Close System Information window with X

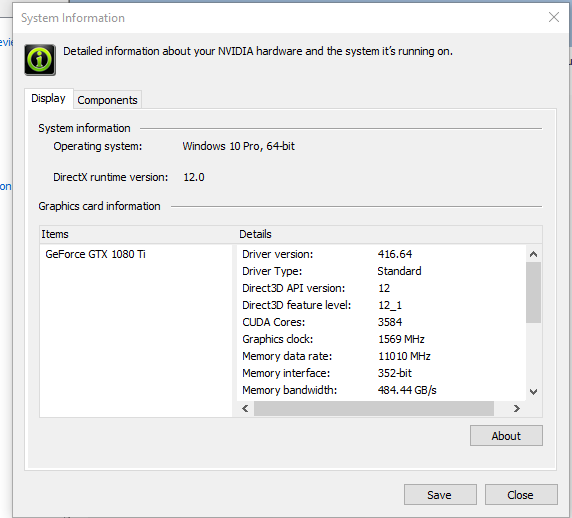click(554, 17)
